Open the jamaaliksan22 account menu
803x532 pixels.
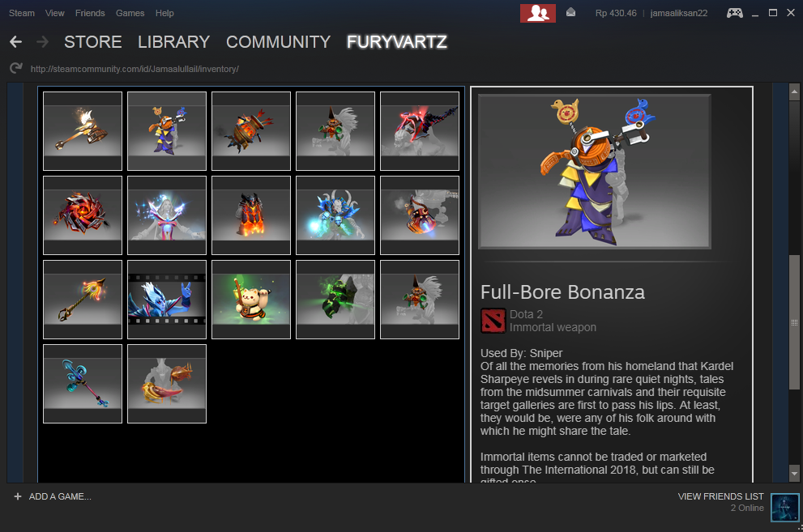(678, 13)
